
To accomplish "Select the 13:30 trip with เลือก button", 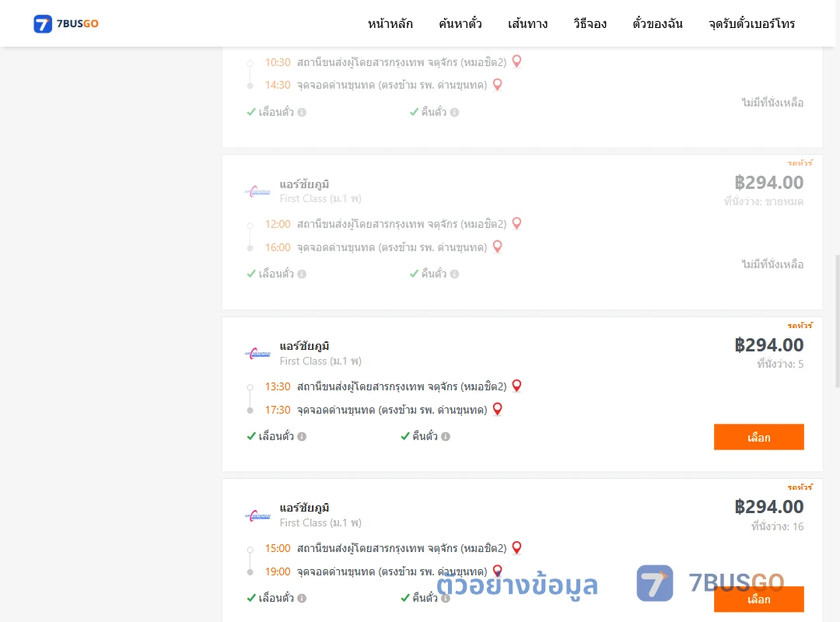I will coord(758,437).
